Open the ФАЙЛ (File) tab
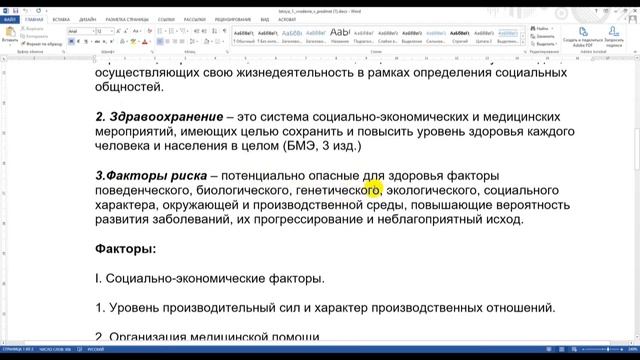640x360 pixels. [x=9, y=19]
